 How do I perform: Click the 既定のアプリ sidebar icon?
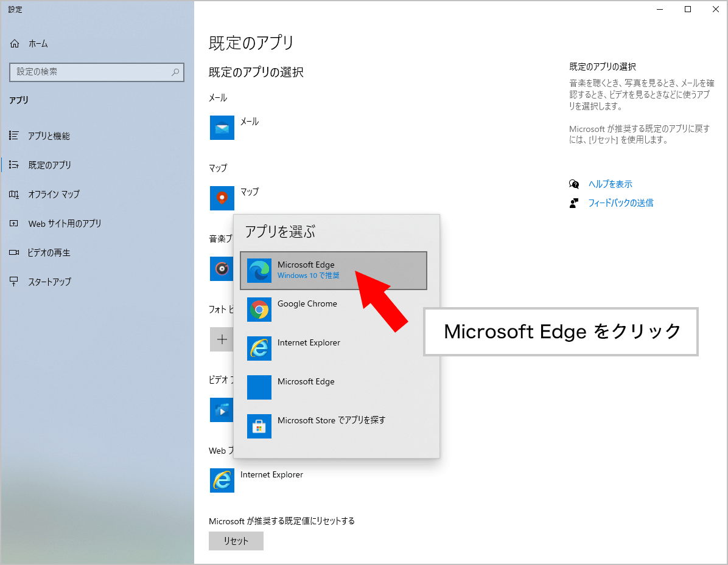(x=14, y=165)
